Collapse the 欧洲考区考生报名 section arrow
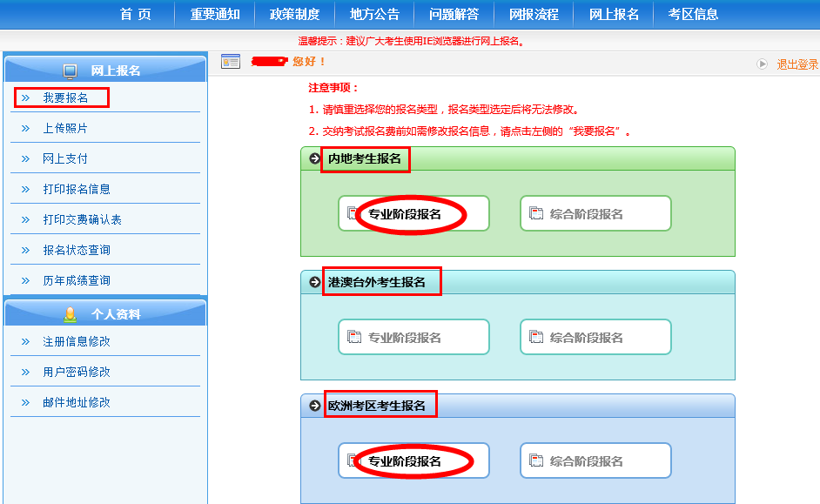Viewport: 820px width, 504px height. 315,406
